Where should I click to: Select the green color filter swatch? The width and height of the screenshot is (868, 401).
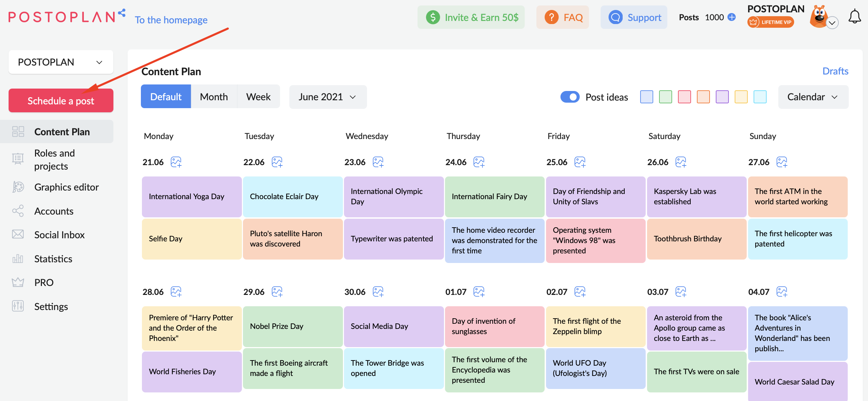point(665,97)
